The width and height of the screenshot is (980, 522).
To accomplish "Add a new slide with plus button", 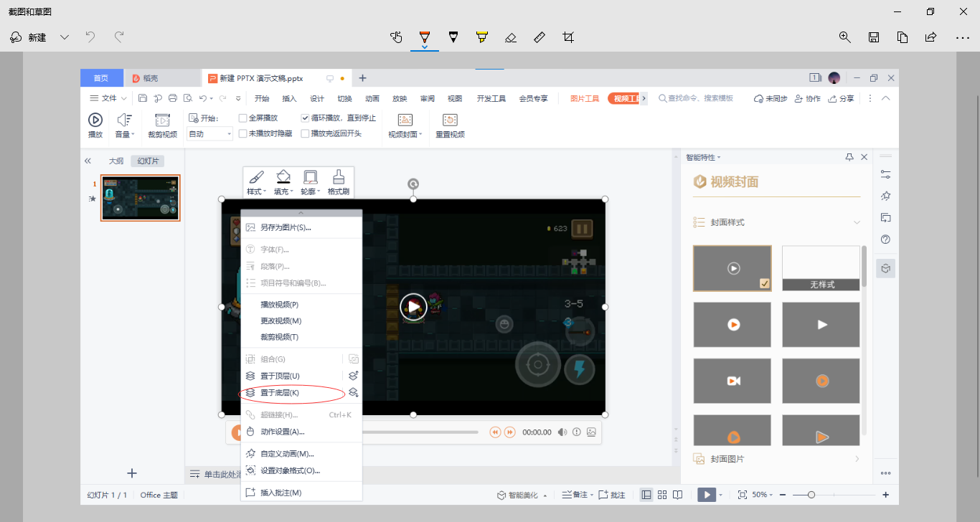I will pyautogui.click(x=132, y=473).
